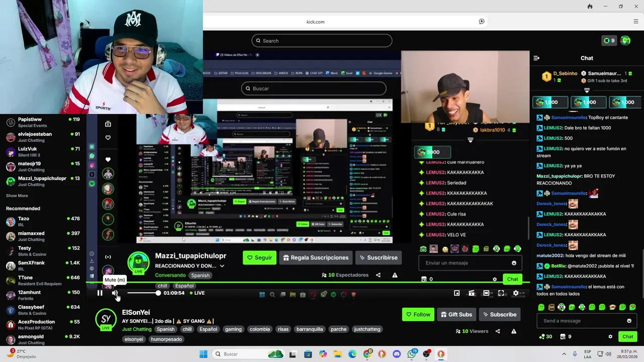Share the ElSonYei stream

click(498, 331)
